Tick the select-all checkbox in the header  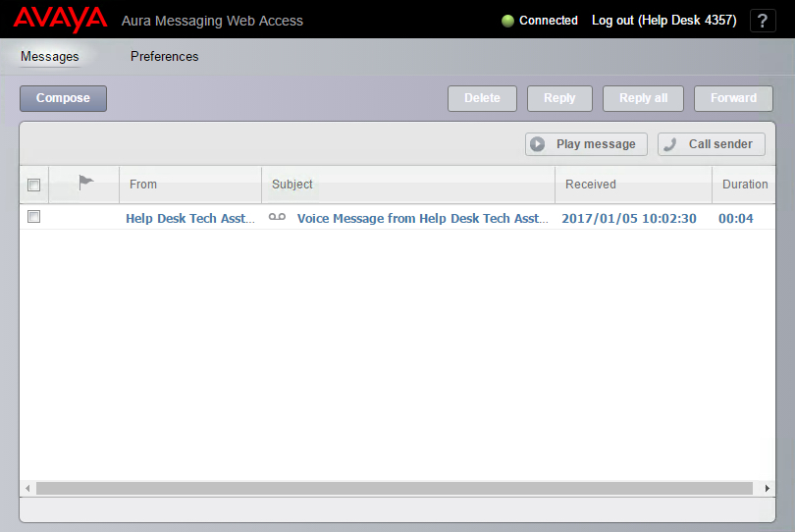click(x=34, y=185)
